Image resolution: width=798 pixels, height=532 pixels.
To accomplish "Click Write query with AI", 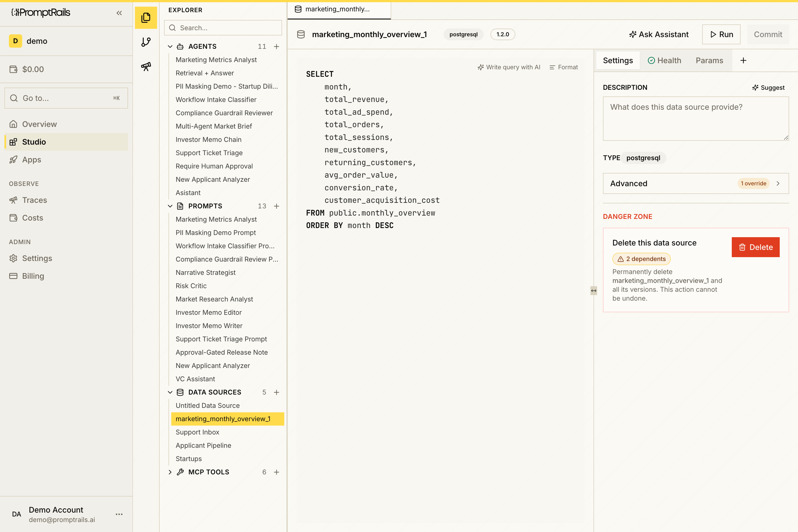I will [x=509, y=67].
